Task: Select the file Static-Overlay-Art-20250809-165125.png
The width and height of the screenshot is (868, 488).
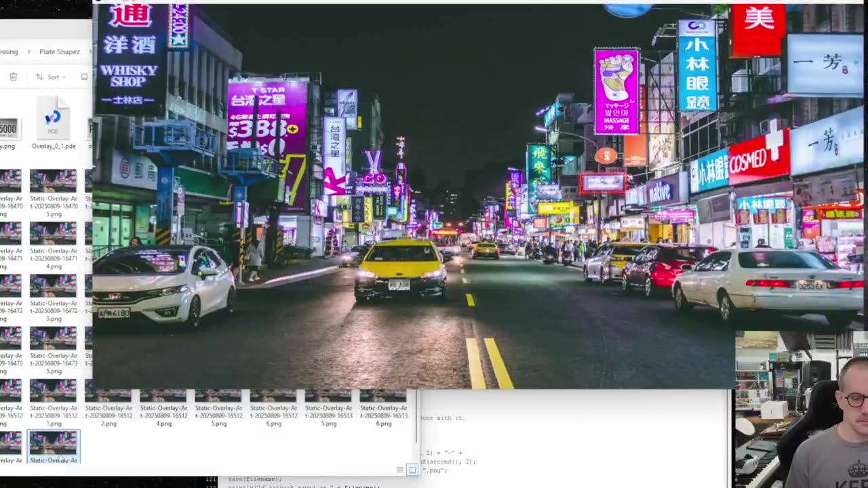Action: pyautogui.click(x=218, y=408)
